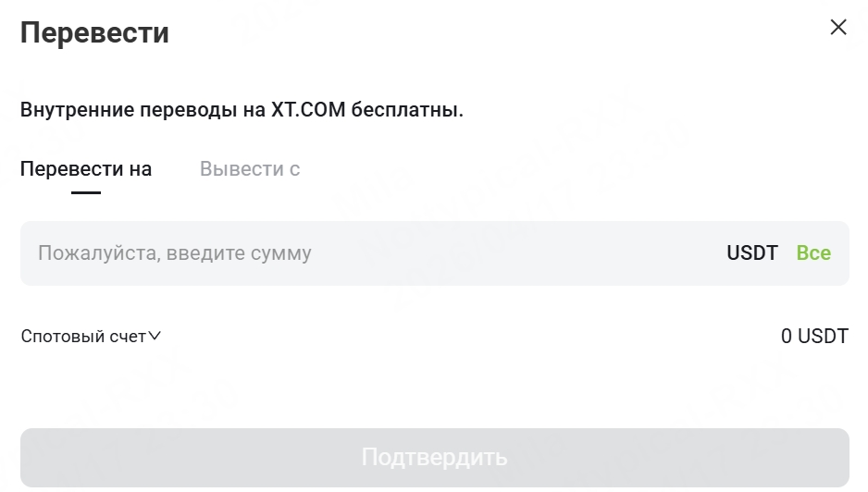Close the Перевести dialog with X

pyautogui.click(x=838, y=27)
